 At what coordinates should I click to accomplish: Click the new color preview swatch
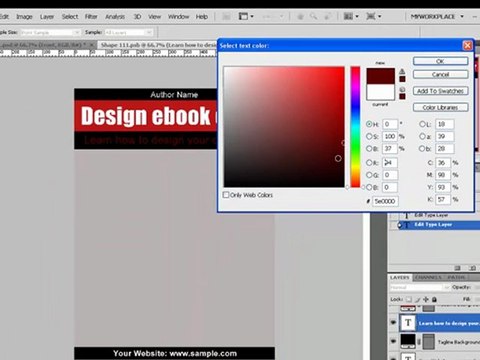[x=381, y=76]
